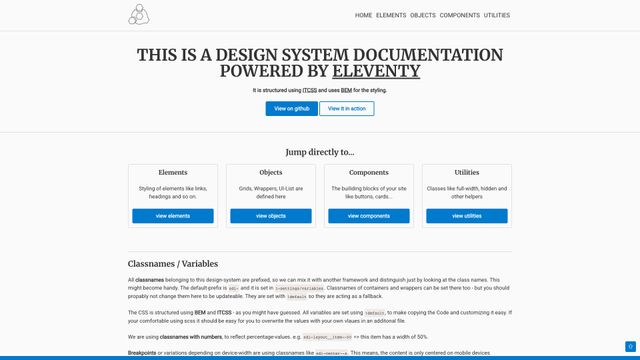Click the Elements card description about links and headings
This screenshot has height=360, width=640.
173,193
